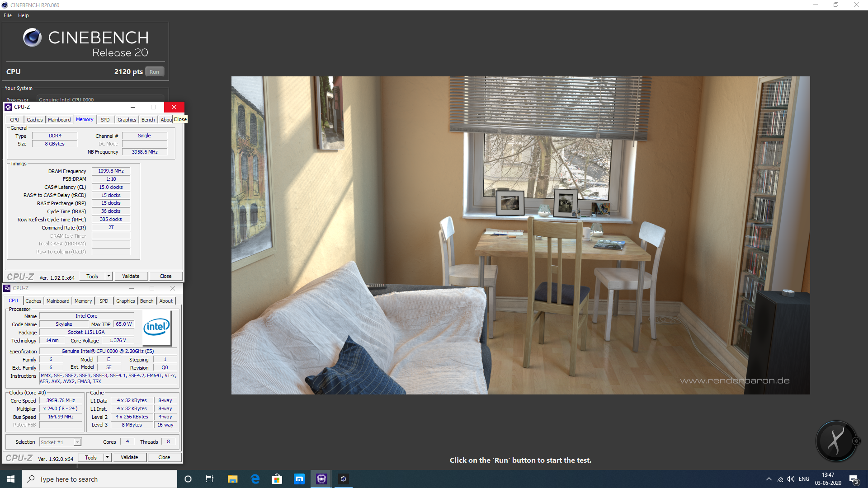The height and width of the screenshot is (488, 868).
Task: Click NB Frequency value 3958.6 MHz
Action: tap(145, 152)
